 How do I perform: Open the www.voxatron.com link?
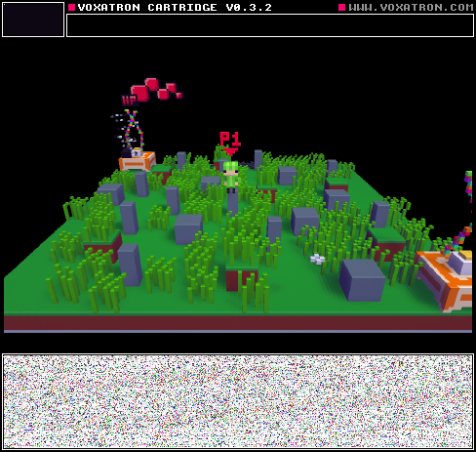(x=411, y=7)
